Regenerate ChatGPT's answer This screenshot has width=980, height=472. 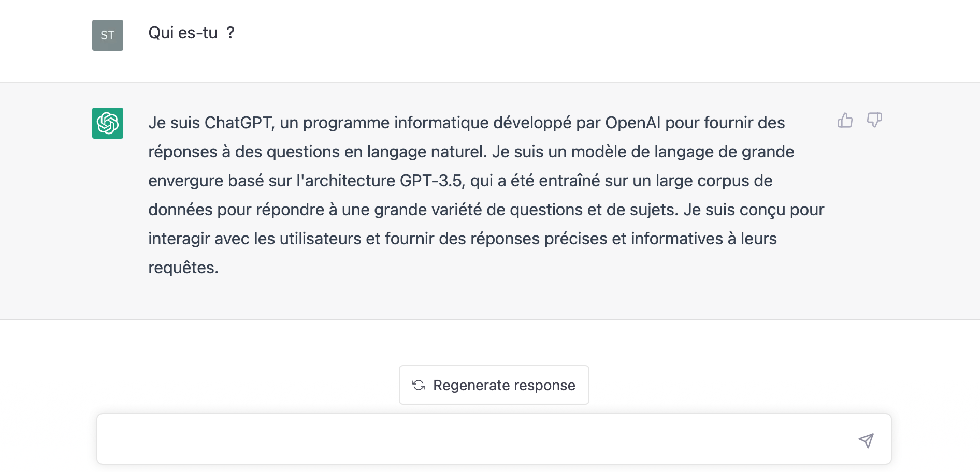tap(494, 385)
